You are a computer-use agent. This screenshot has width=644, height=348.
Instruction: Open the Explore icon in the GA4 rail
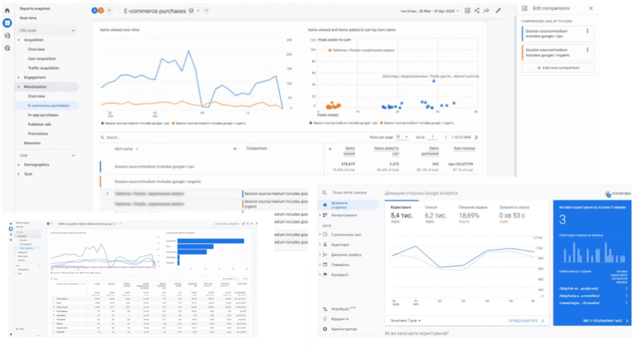pos(7,36)
